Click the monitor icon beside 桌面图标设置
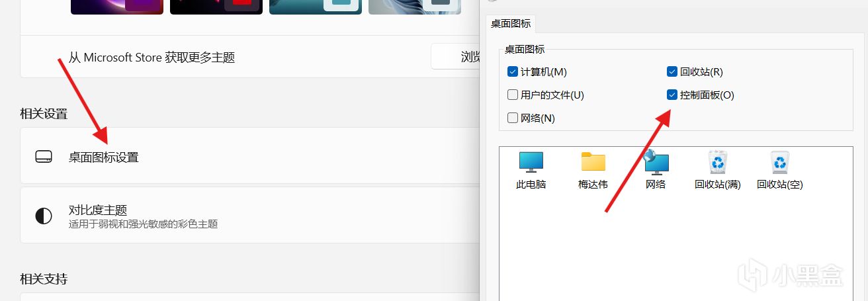868x301 pixels. point(44,157)
